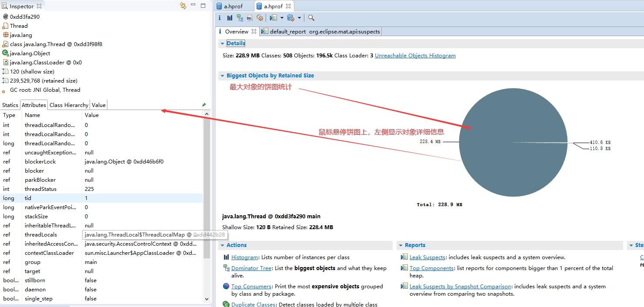Open the Query Browser dropdown arrow
644x307 pixels.
click(x=299, y=18)
